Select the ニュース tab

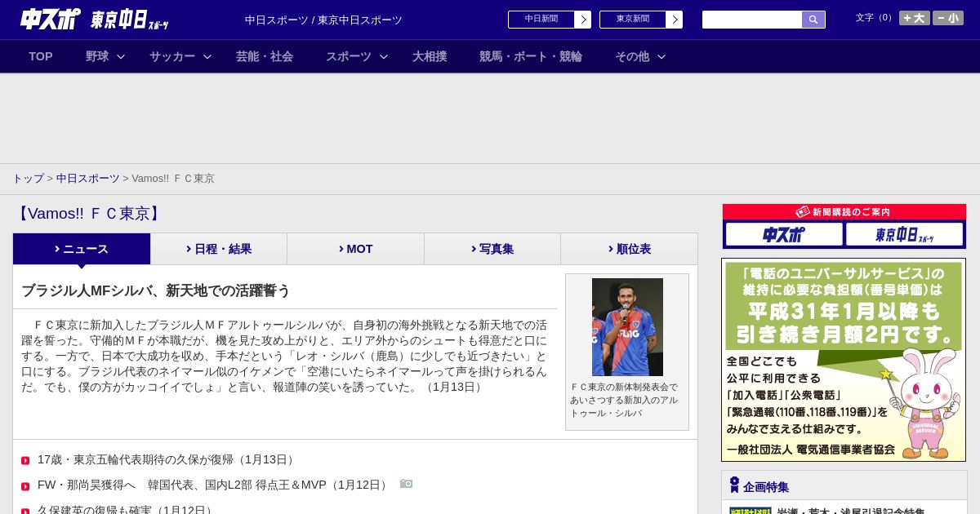coord(82,249)
